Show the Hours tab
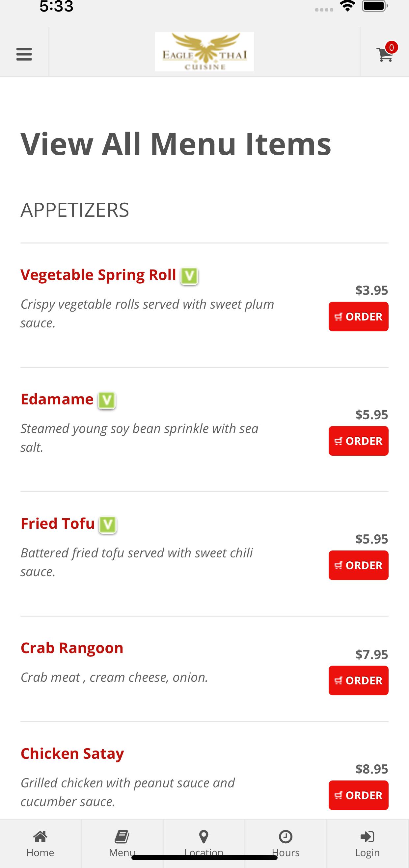 pyautogui.click(x=286, y=843)
